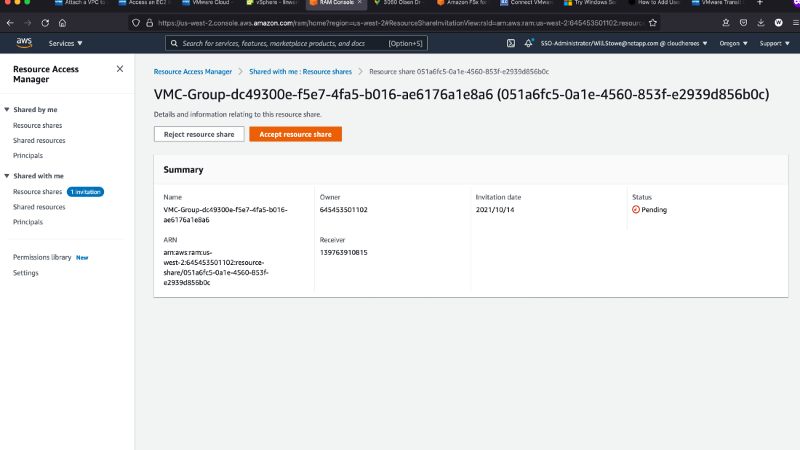Switch to the Access an EC2 browser tab

tap(144, 3)
